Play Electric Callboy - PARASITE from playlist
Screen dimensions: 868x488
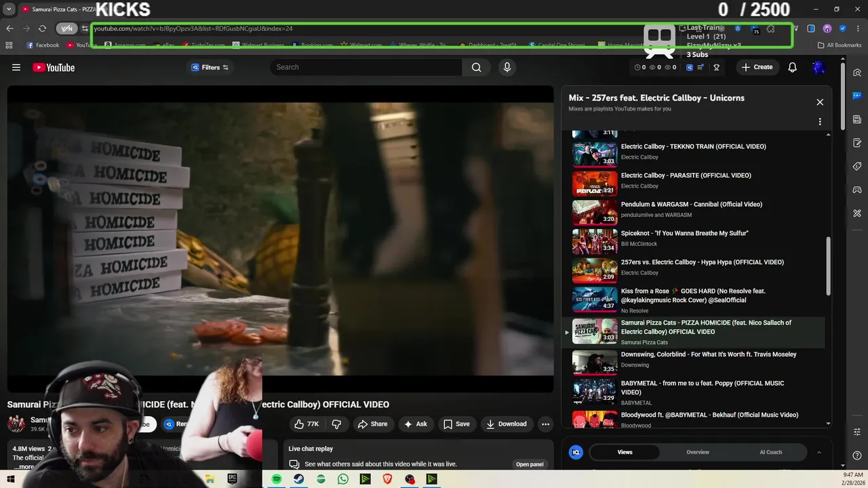(698, 182)
